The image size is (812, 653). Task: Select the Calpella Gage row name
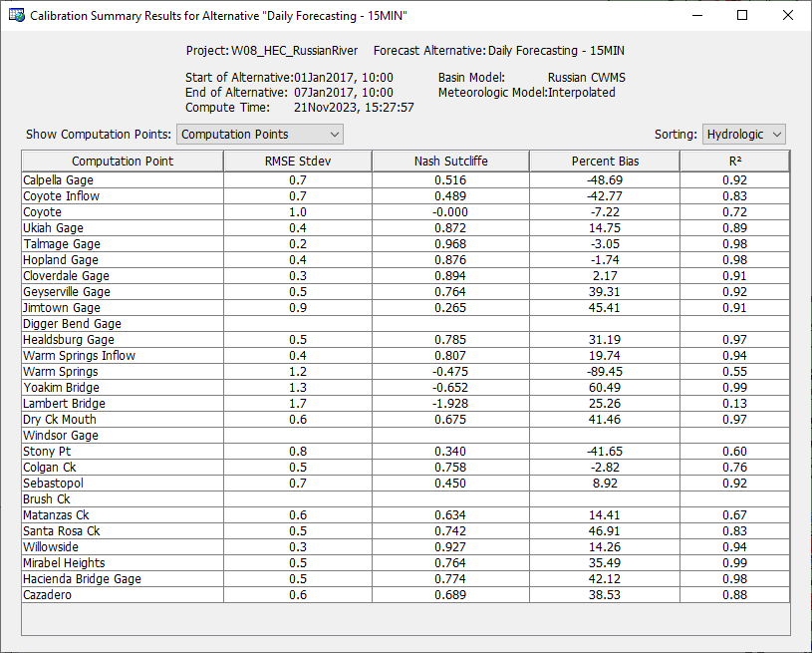[58, 180]
